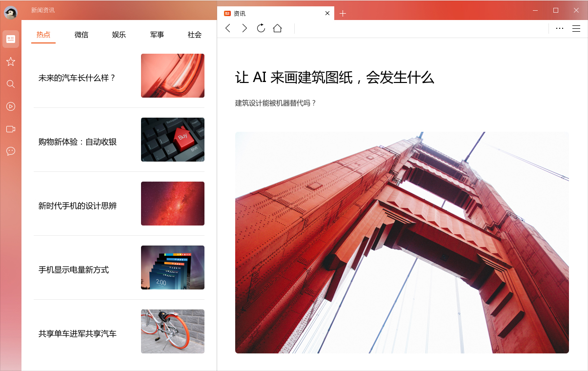This screenshot has width=588, height=371.
Task: Open the news feed panel in sidebar
Action: pyautogui.click(x=11, y=39)
